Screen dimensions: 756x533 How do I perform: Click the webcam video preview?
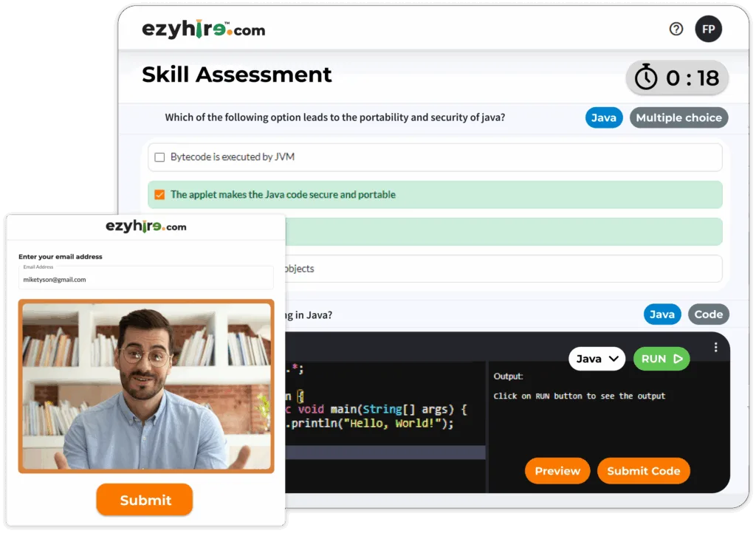tap(145, 386)
